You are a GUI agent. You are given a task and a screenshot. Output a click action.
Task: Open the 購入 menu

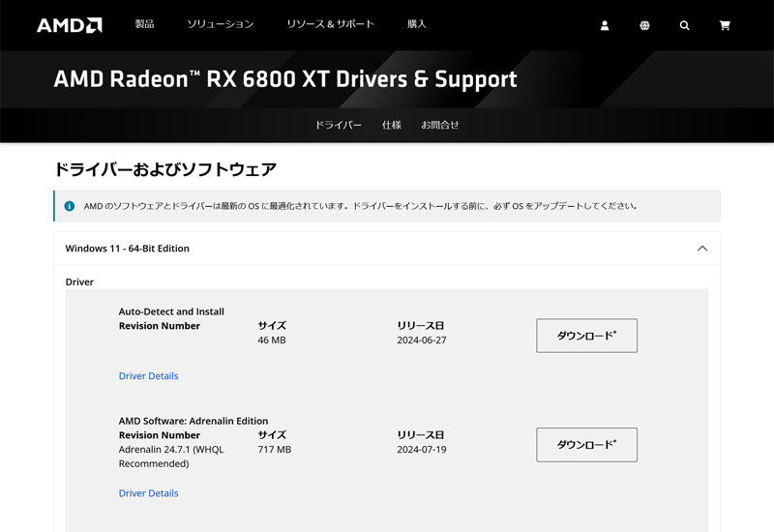(x=417, y=23)
